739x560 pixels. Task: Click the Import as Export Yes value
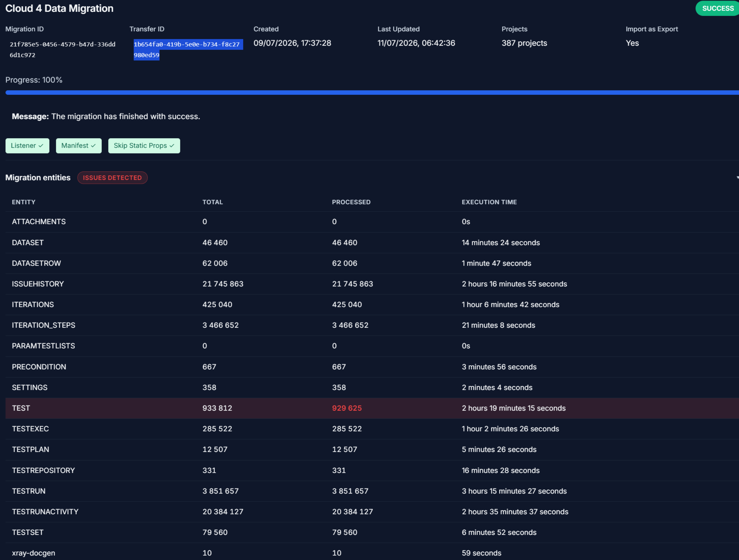(632, 43)
